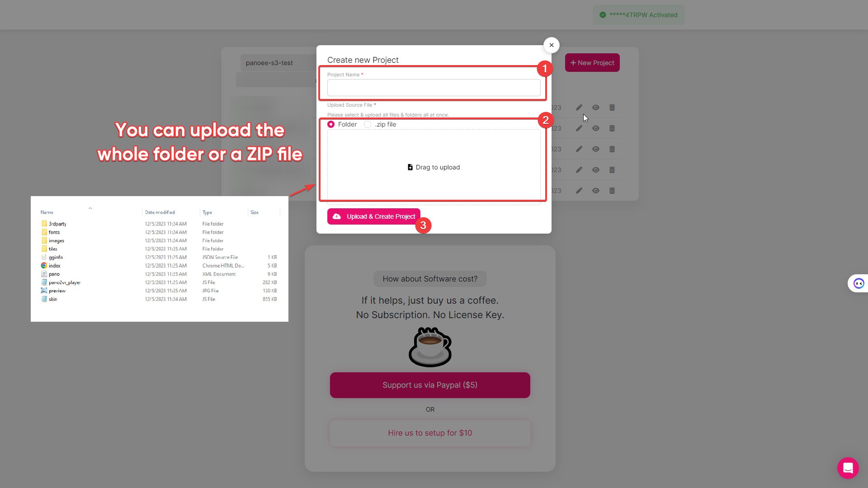Viewport: 868px width, 488px height.
Task: Click the panoee-s3-test project tab
Action: pos(269,62)
